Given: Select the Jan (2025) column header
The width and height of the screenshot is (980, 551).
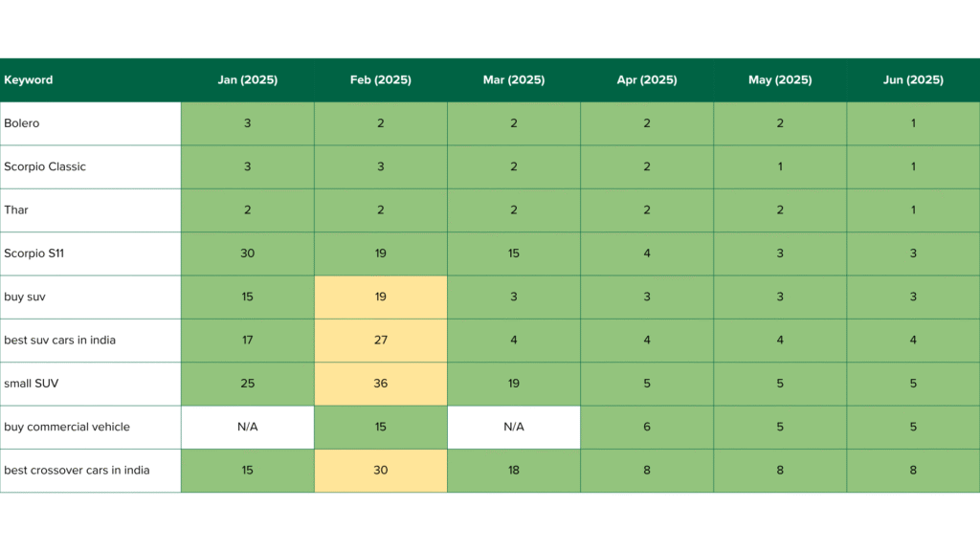Looking at the screenshot, I should [247, 80].
